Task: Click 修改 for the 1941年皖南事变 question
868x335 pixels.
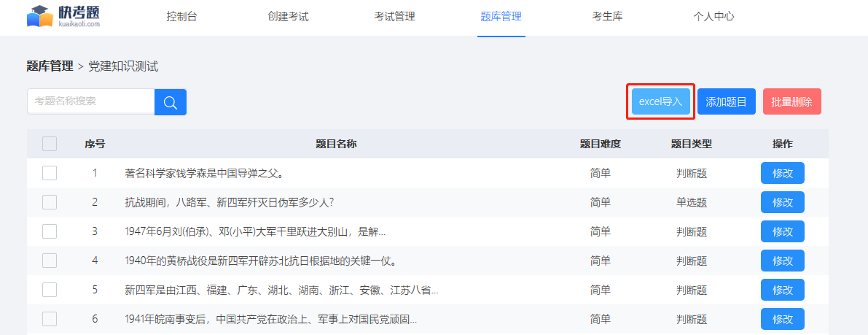Action: (783, 319)
